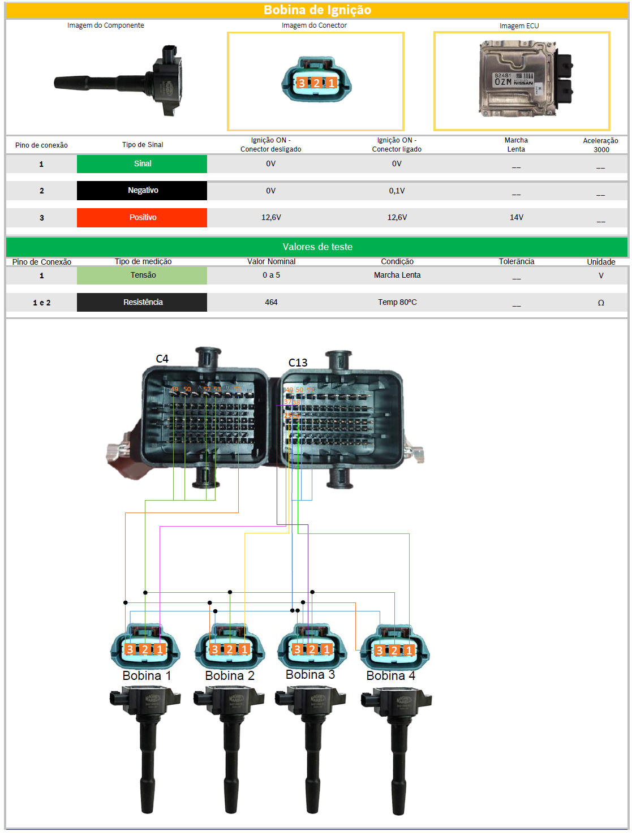Viewport: 632px width, 840px height.
Task: Click the Valores de teste green header
Action: [x=317, y=247]
